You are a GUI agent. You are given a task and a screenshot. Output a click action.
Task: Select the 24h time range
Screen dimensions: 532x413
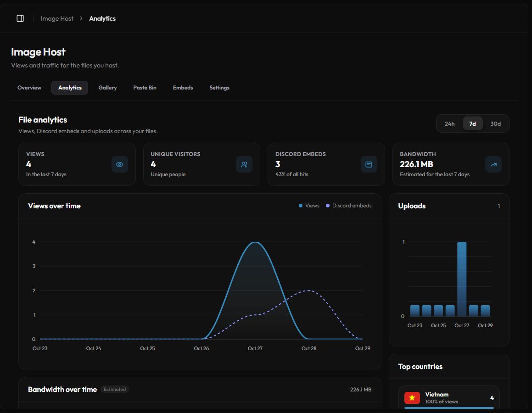pos(449,124)
